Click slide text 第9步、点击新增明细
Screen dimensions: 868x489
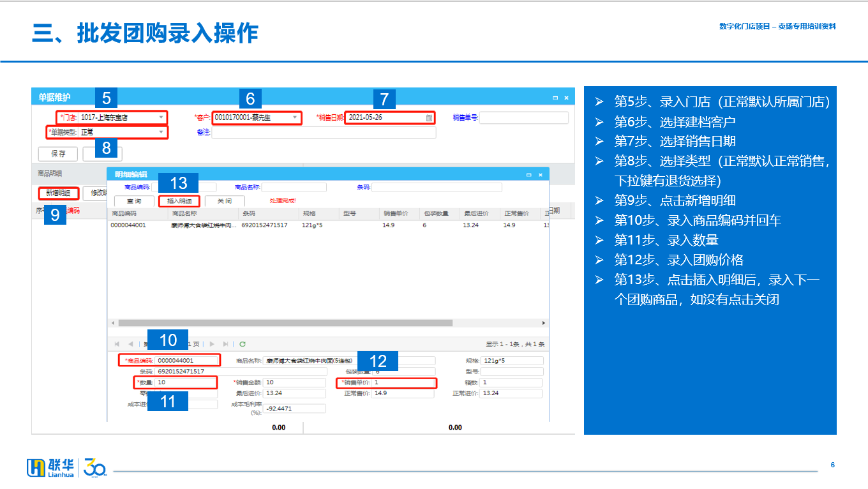(675, 200)
